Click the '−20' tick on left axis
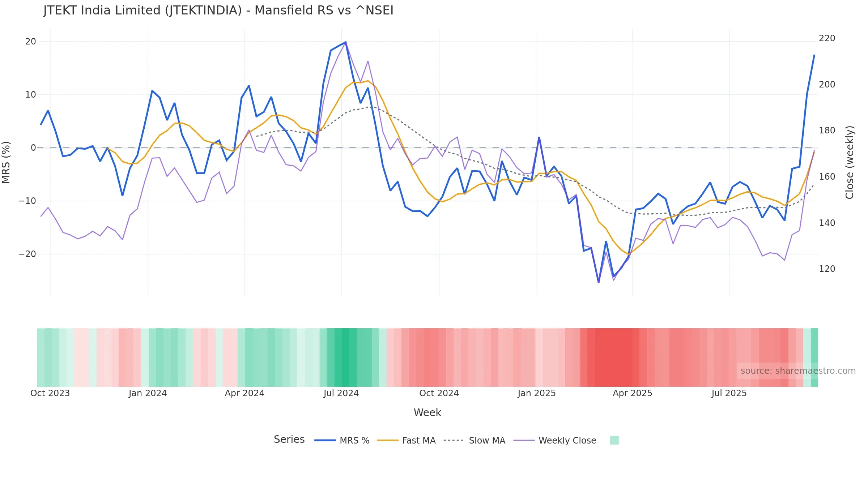Viewport: 868px width, 488px height. (x=27, y=254)
